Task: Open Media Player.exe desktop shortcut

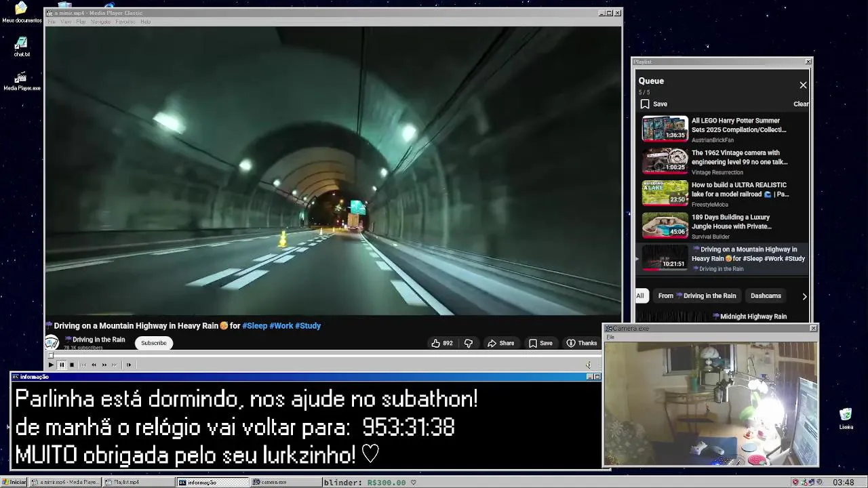Action: [x=22, y=81]
